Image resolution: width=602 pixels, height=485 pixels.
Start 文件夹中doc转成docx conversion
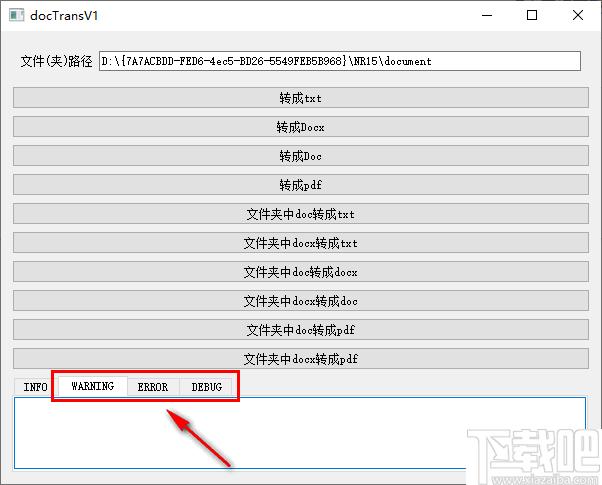coord(301,272)
